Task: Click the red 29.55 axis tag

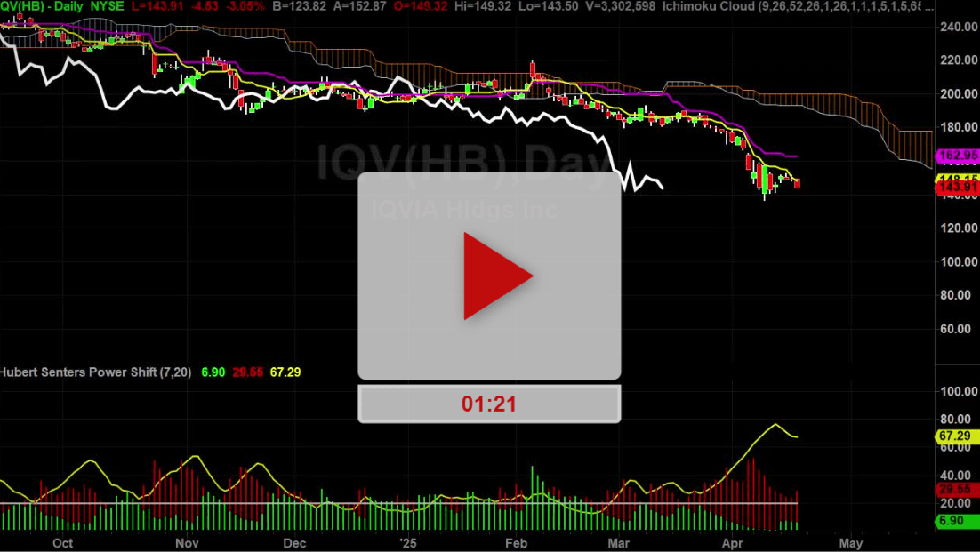Action: click(957, 489)
